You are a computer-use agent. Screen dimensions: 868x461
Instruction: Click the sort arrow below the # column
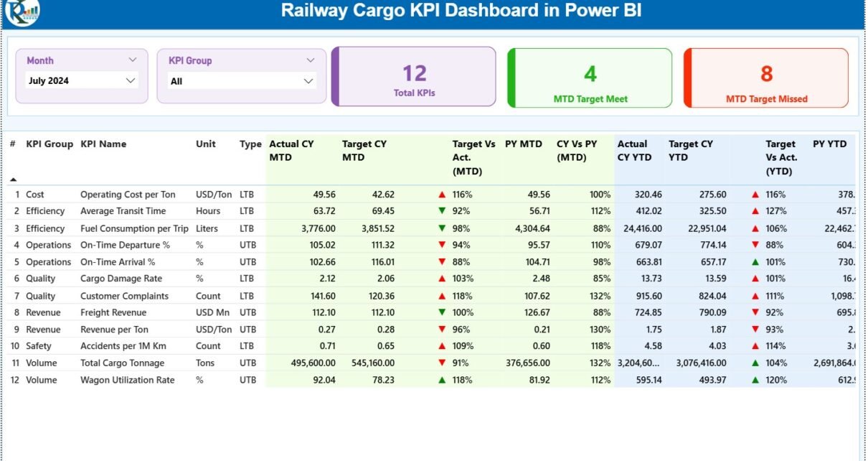(13, 179)
